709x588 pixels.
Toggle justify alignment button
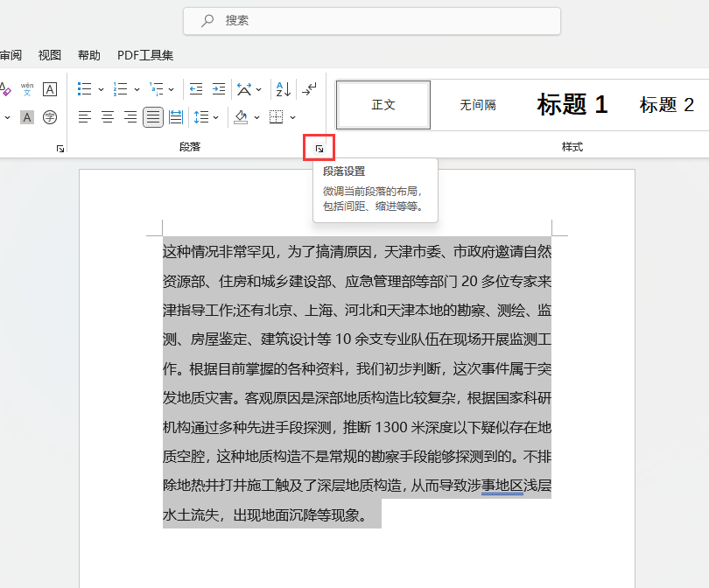tap(153, 117)
